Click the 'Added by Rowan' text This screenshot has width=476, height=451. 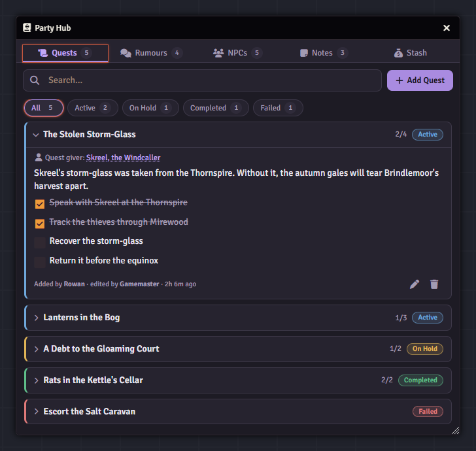[x=59, y=284]
